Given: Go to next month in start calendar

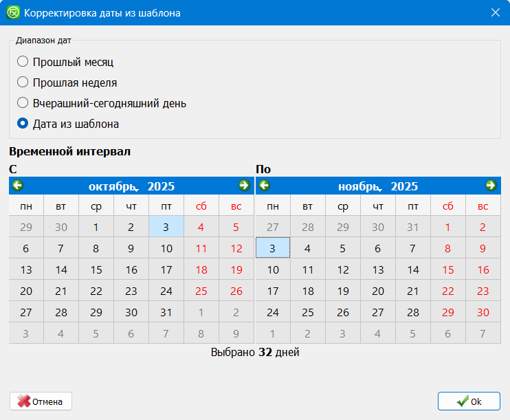Looking at the screenshot, I should (244, 186).
